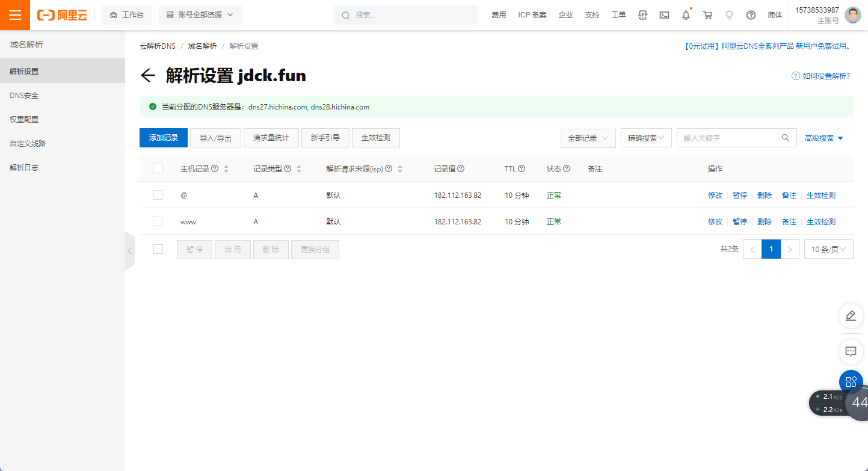The width and height of the screenshot is (868, 471).
Task: Toggle the bottom bulk-select checkbox
Action: pyautogui.click(x=158, y=249)
